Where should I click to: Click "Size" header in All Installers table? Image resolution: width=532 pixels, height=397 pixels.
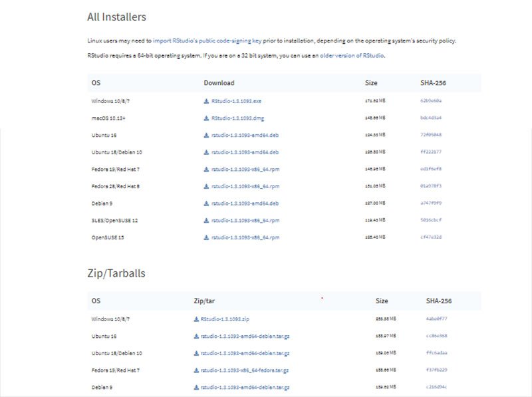pos(371,83)
